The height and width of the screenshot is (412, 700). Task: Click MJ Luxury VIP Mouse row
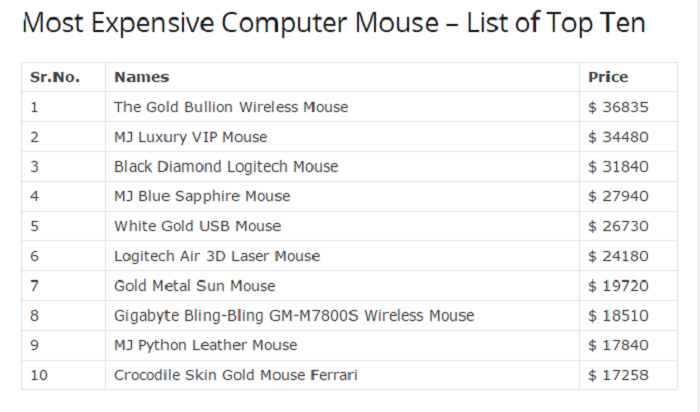[190, 137]
